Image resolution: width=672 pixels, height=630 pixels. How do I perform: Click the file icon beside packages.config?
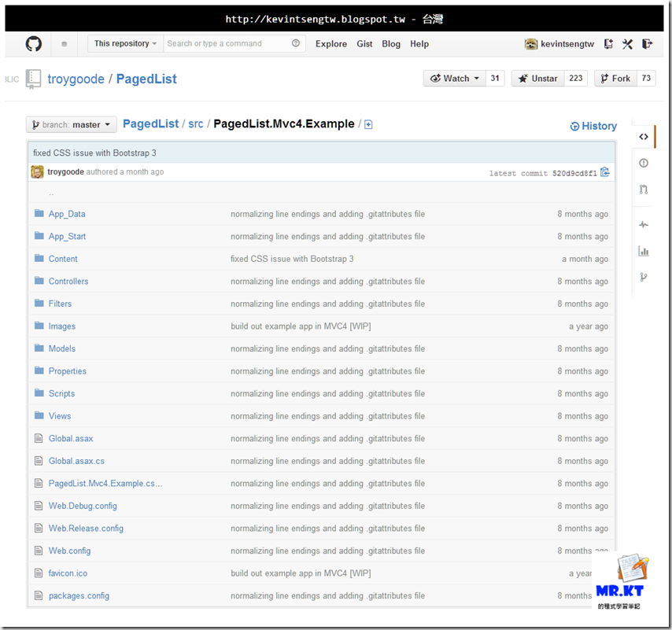click(x=39, y=595)
